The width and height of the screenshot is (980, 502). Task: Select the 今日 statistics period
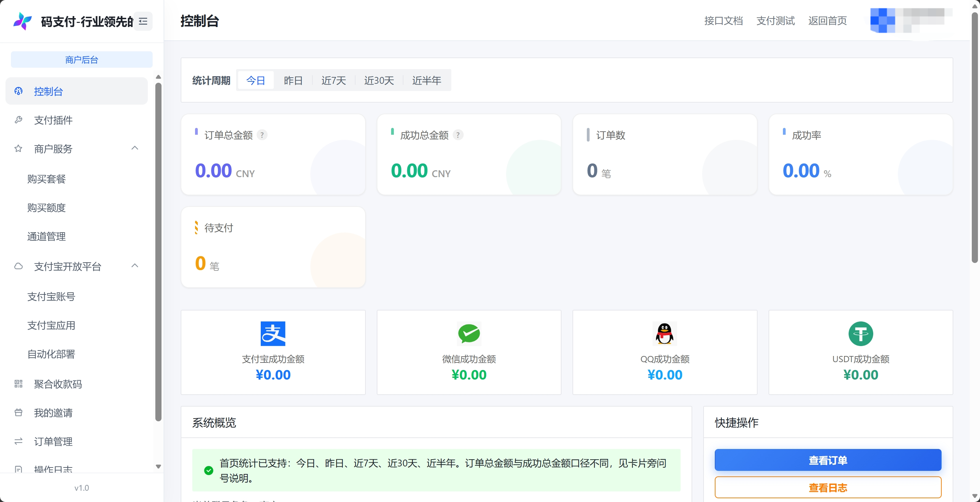click(x=256, y=80)
